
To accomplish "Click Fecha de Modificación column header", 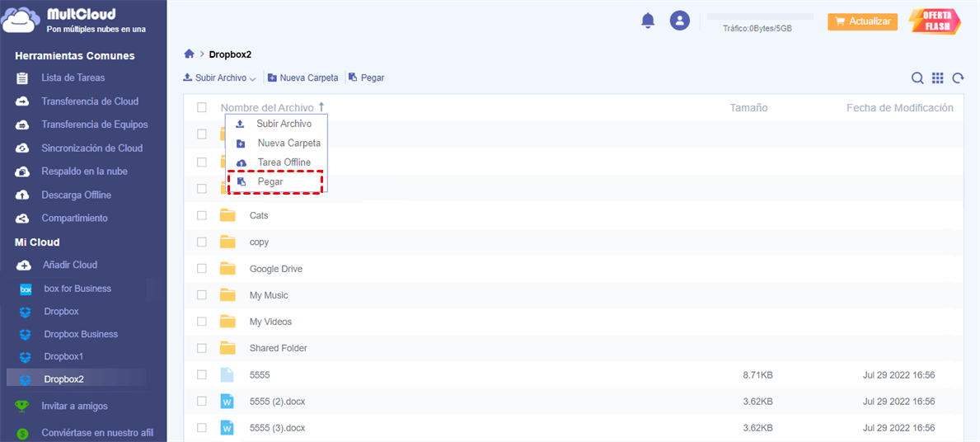I will pyautogui.click(x=900, y=107).
